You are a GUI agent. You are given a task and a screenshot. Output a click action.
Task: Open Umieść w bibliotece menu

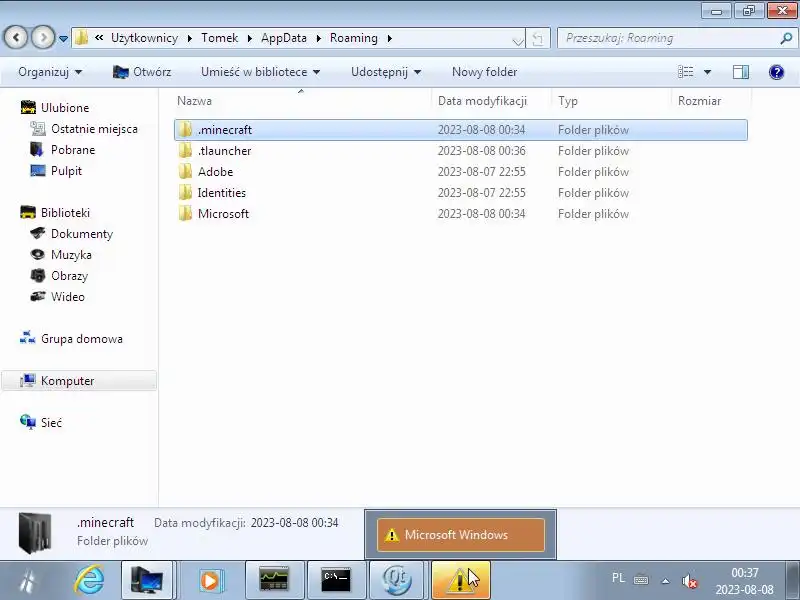pos(260,72)
